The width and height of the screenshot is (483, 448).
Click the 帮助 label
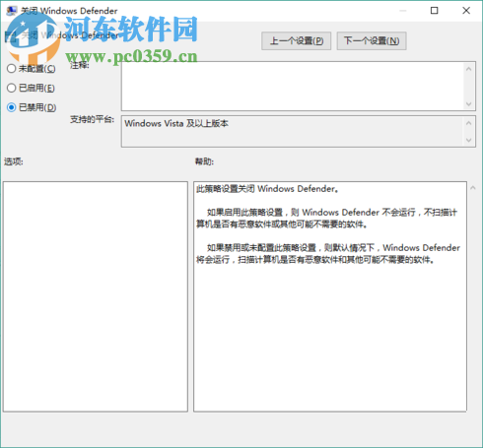(204, 161)
